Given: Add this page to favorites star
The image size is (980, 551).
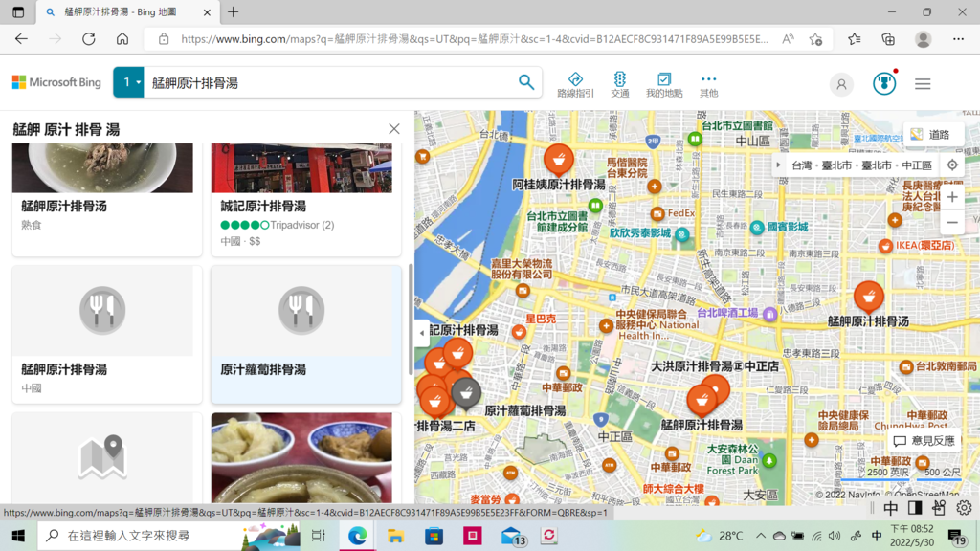Looking at the screenshot, I should [815, 38].
